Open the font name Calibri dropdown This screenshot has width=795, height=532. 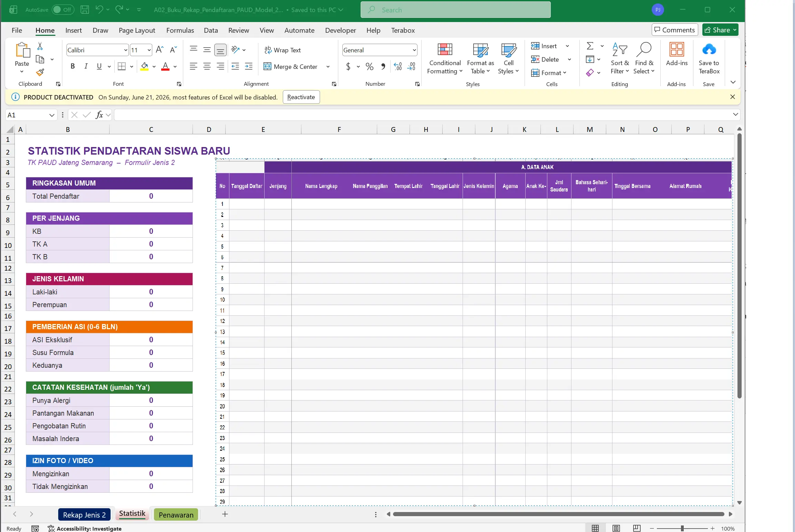(125, 50)
